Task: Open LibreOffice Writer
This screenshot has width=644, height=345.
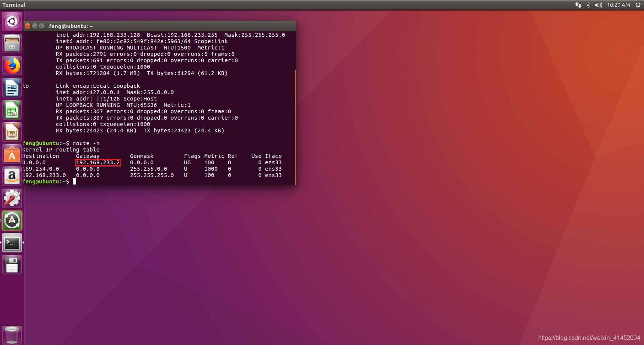Action: [x=12, y=88]
